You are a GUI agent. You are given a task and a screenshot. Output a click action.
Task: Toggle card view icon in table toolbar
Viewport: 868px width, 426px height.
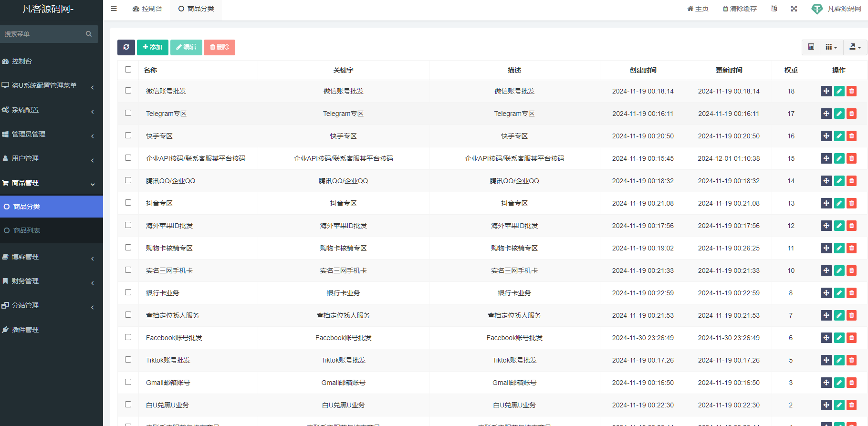[811, 47]
